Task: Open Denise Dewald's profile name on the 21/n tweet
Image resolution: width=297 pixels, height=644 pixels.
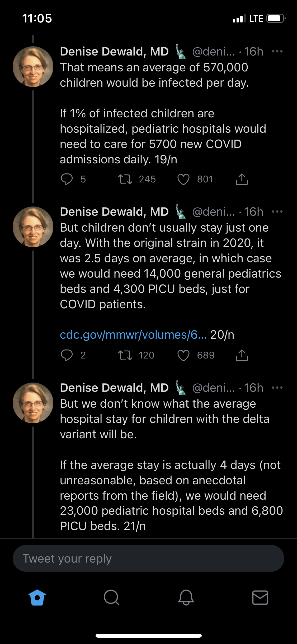Action: [114, 388]
